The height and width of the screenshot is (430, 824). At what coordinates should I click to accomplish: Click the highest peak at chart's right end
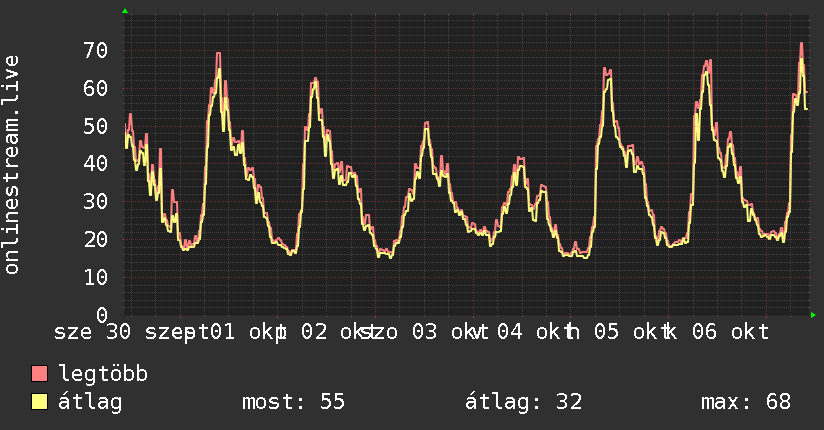(x=801, y=44)
